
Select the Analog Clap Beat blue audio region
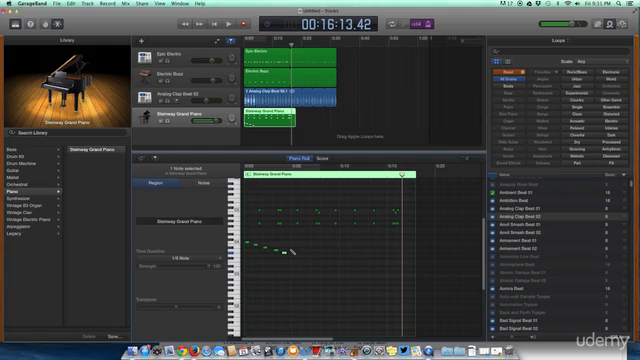click(290, 98)
